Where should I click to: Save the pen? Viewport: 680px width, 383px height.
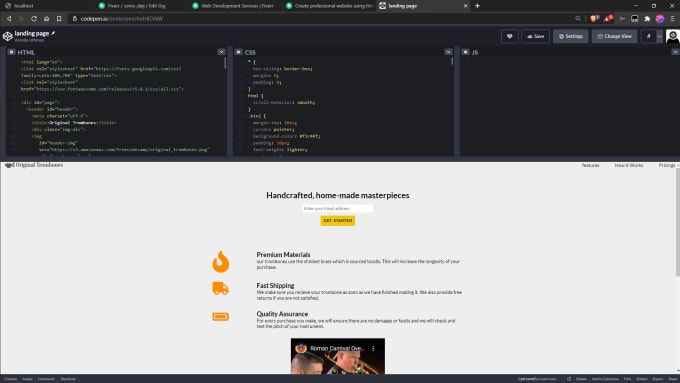536,36
